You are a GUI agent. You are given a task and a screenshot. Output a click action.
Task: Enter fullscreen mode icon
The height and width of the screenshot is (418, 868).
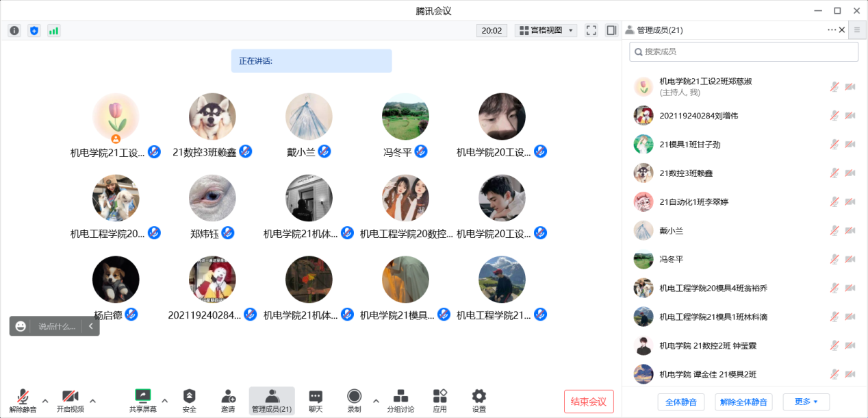click(591, 30)
